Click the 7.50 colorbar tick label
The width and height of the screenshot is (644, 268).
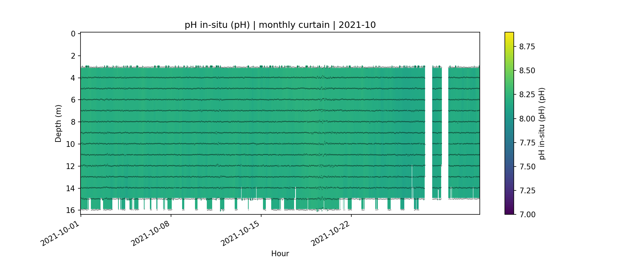click(527, 167)
